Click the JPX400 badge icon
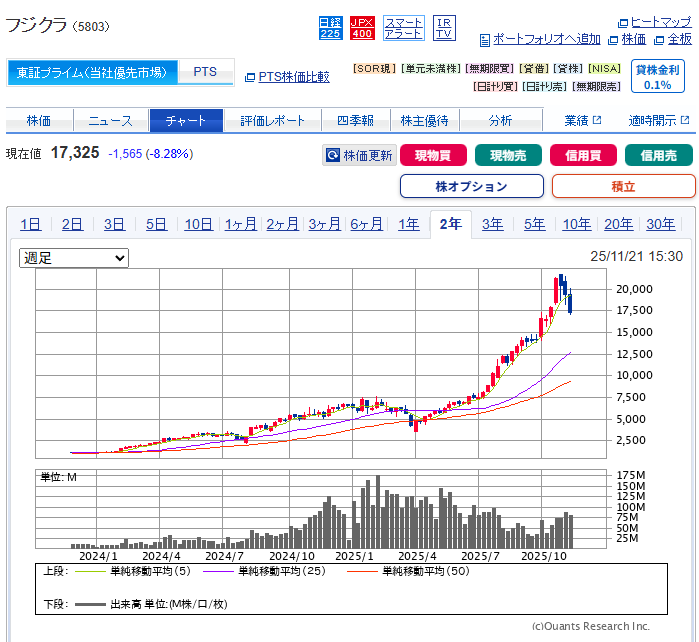Image resolution: width=699 pixels, height=642 pixels. tap(362, 28)
